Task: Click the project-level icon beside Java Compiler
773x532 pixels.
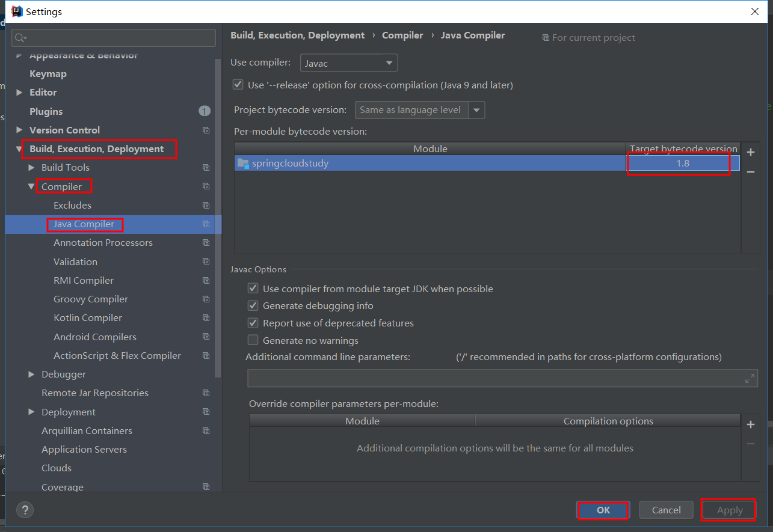Action: pyautogui.click(x=206, y=224)
